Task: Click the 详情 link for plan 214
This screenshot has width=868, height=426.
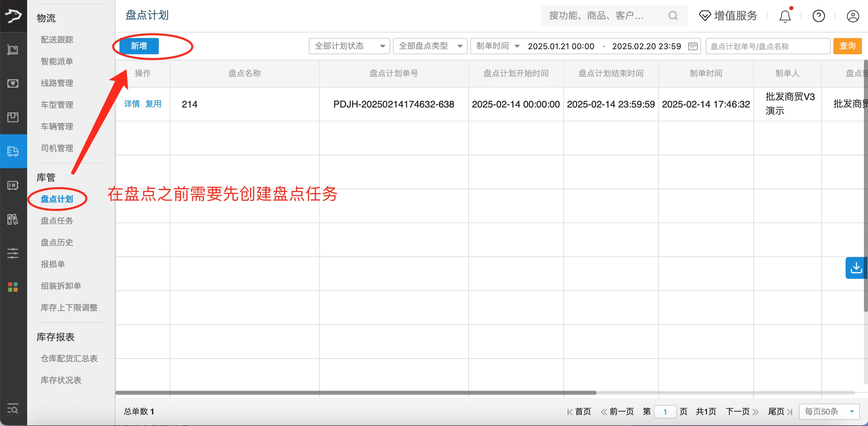Action: [132, 104]
